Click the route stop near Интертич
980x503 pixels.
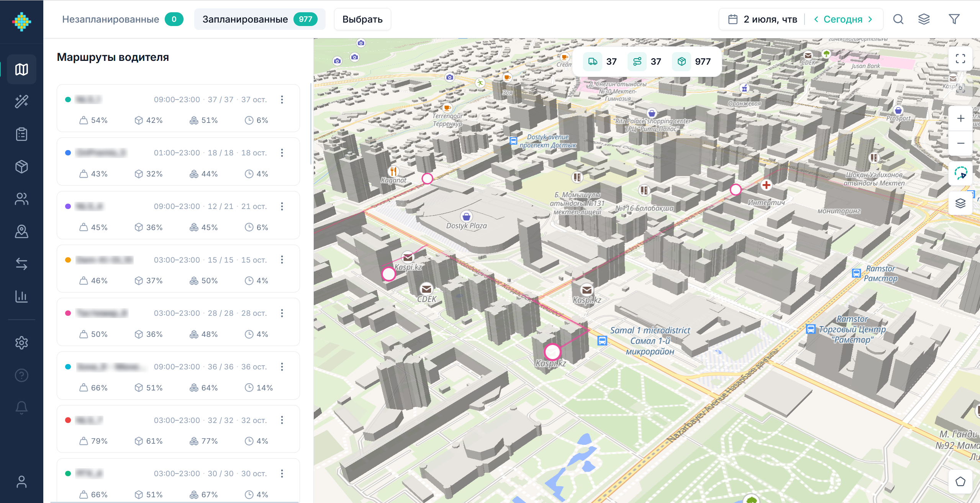pos(736,189)
